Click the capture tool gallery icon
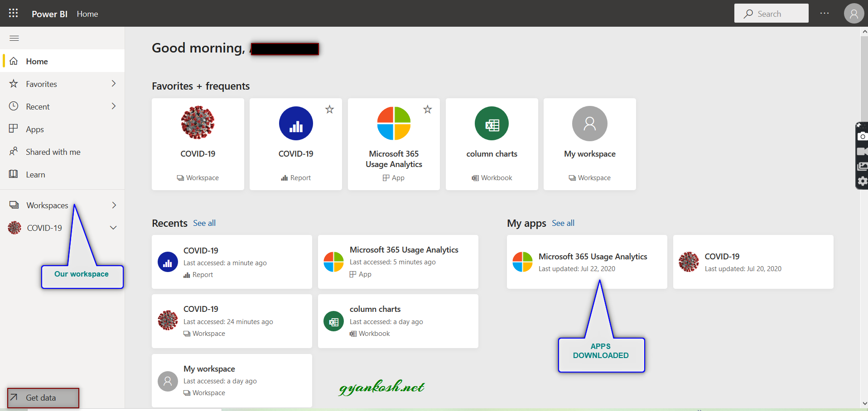Screen dimensions: 868x411 (x=863, y=167)
